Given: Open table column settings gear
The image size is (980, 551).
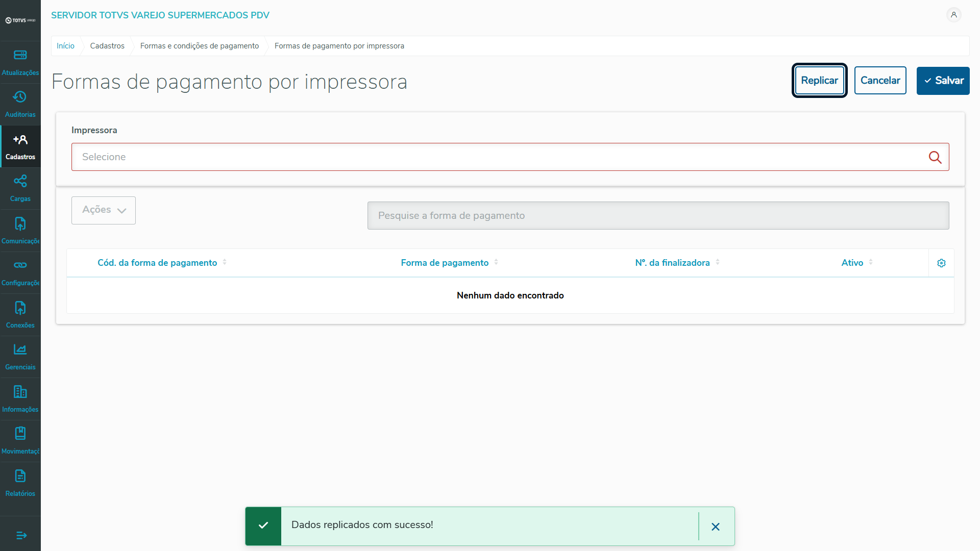Looking at the screenshot, I should tap(941, 263).
